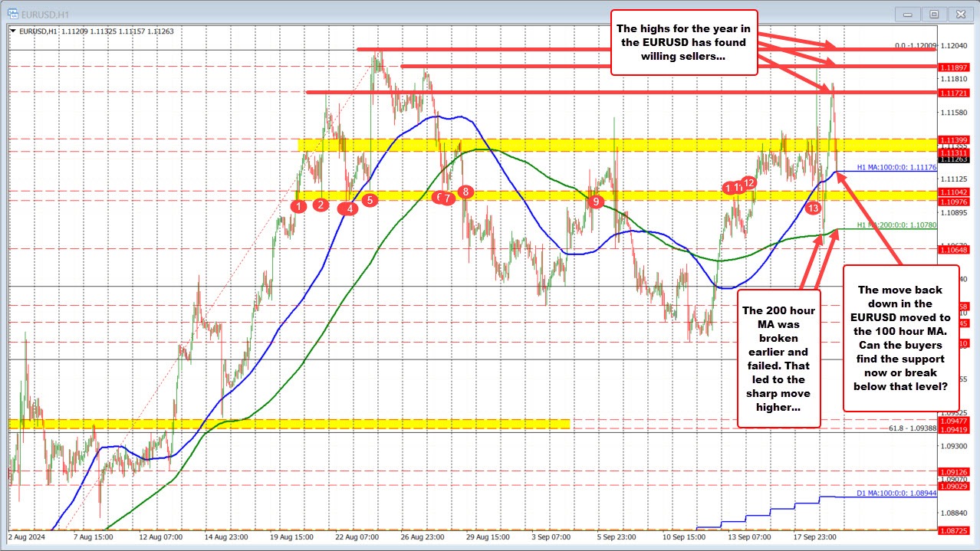This screenshot has height=551, width=980.
Task: Select the 1.11721 price tag on right axis
Action: pyautogui.click(x=955, y=91)
